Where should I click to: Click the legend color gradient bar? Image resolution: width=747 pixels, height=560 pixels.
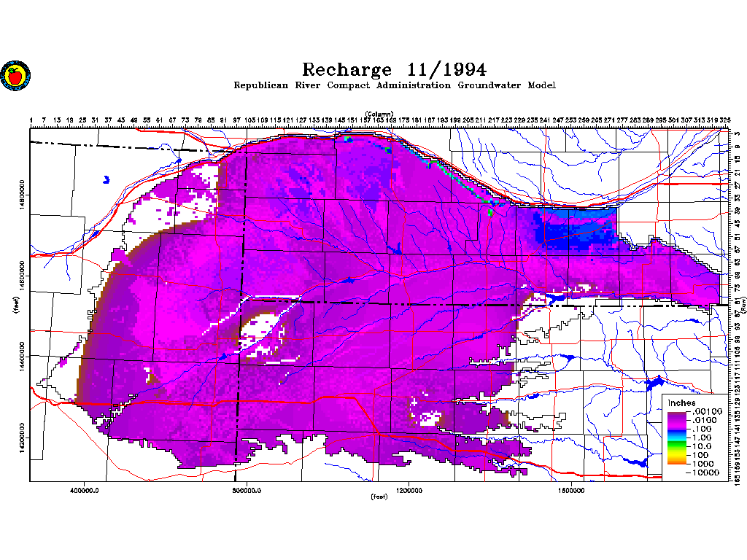(676, 438)
